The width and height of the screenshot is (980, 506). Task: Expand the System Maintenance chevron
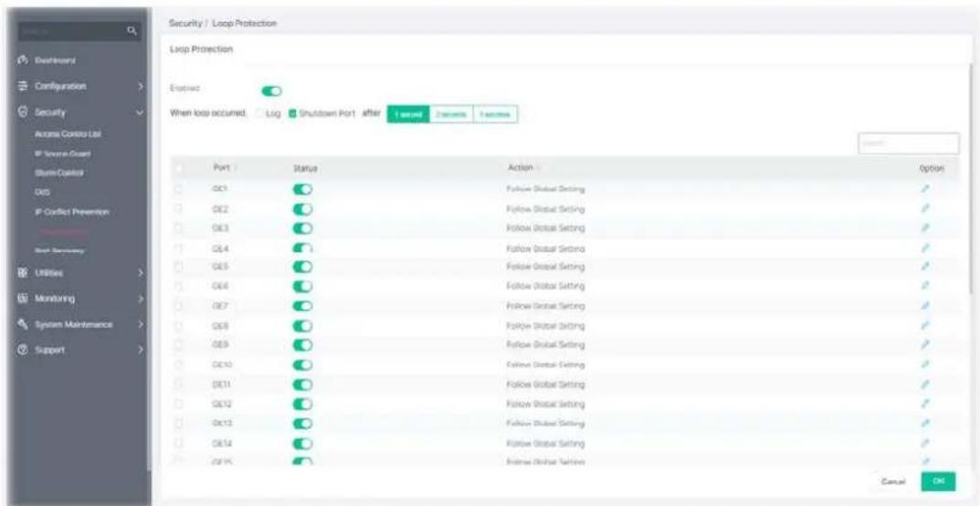141,324
